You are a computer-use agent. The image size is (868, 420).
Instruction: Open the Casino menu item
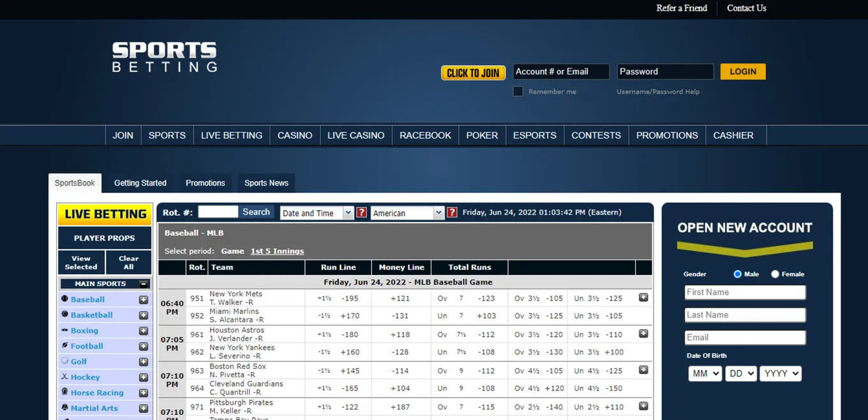point(295,135)
